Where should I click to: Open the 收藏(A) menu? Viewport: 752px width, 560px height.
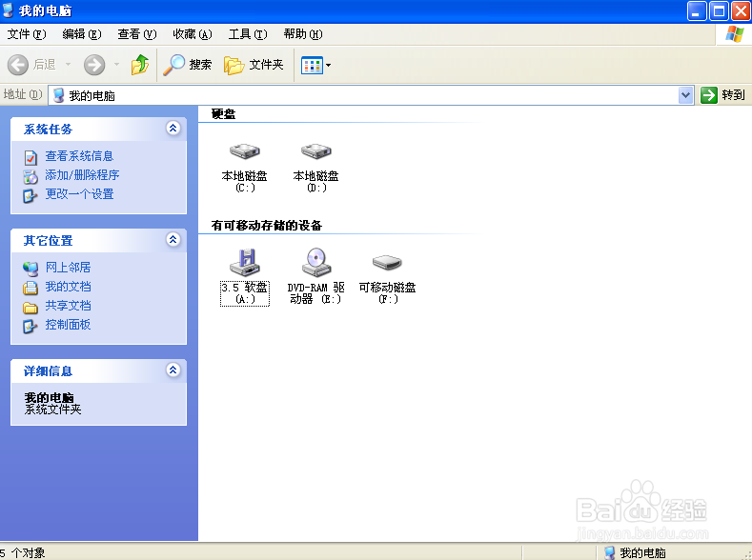[193, 34]
